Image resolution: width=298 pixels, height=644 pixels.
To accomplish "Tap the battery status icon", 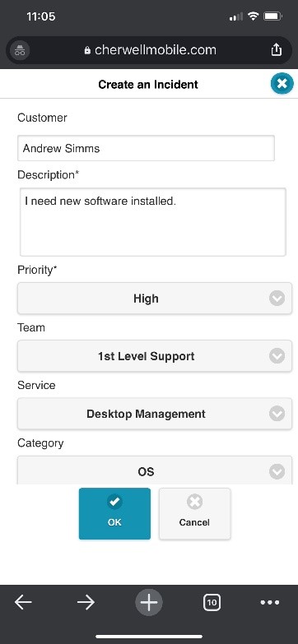I will pos(272,16).
